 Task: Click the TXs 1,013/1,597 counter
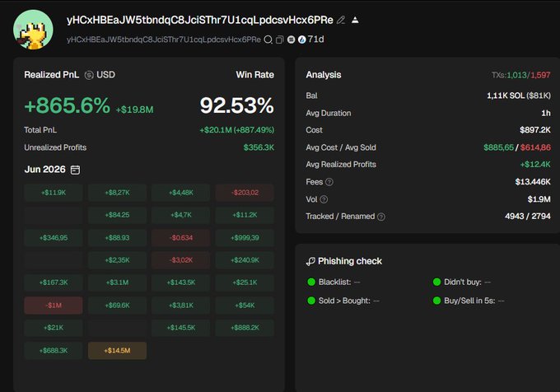coord(520,75)
